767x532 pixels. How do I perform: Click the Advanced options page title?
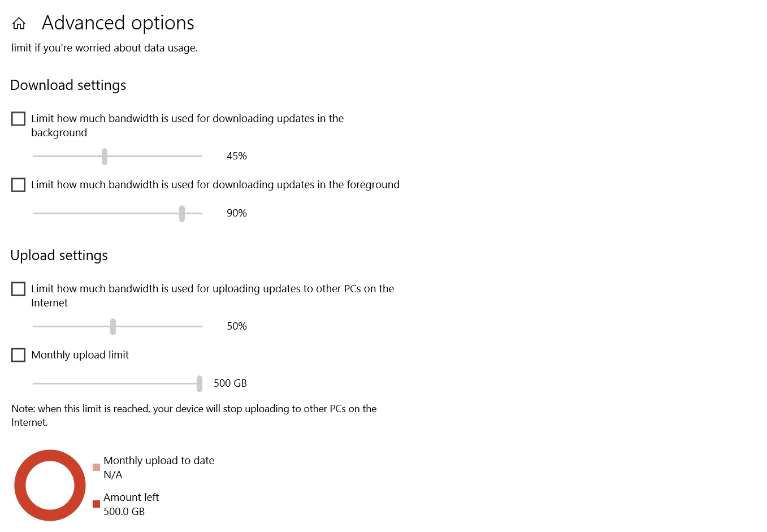(118, 23)
